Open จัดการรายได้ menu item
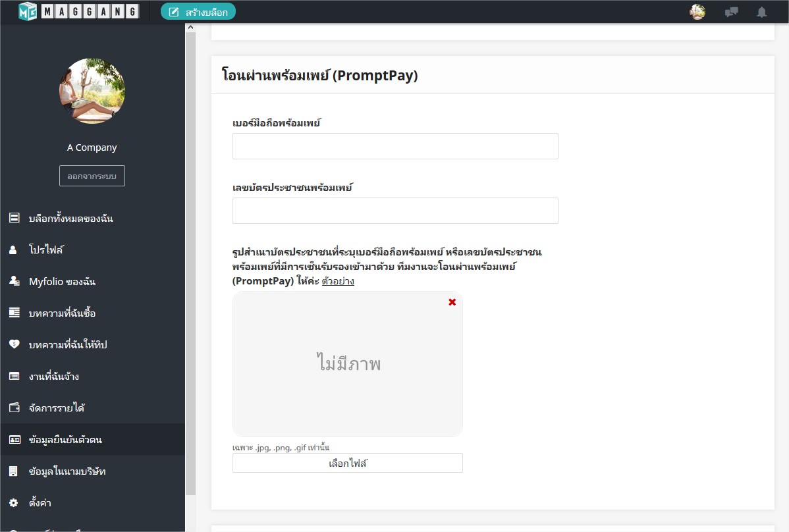Viewport: 789px width, 532px height. (57, 408)
